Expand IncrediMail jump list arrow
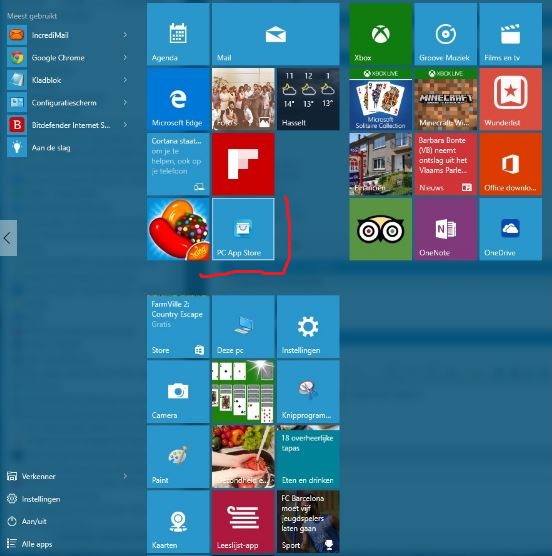The image size is (552, 556). tap(125, 35)
